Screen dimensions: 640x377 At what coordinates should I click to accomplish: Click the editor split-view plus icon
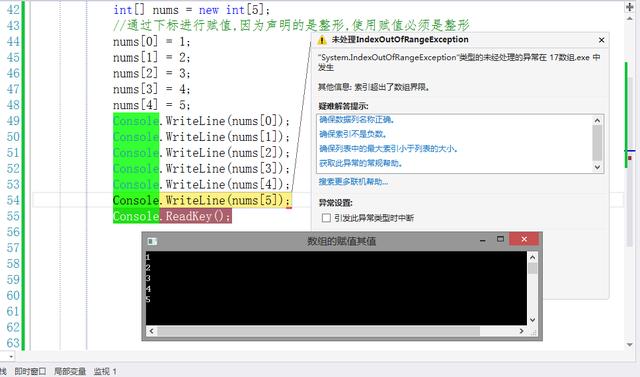[x=629, y=7]
